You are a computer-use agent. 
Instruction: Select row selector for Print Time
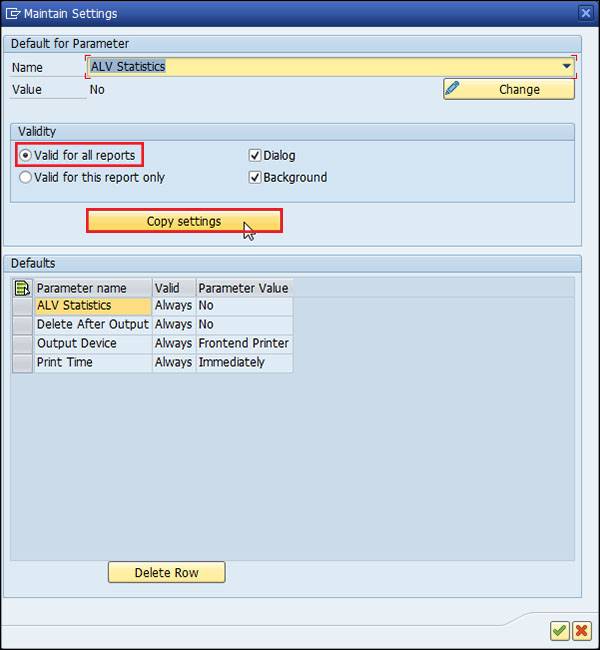tap(22, 363)
